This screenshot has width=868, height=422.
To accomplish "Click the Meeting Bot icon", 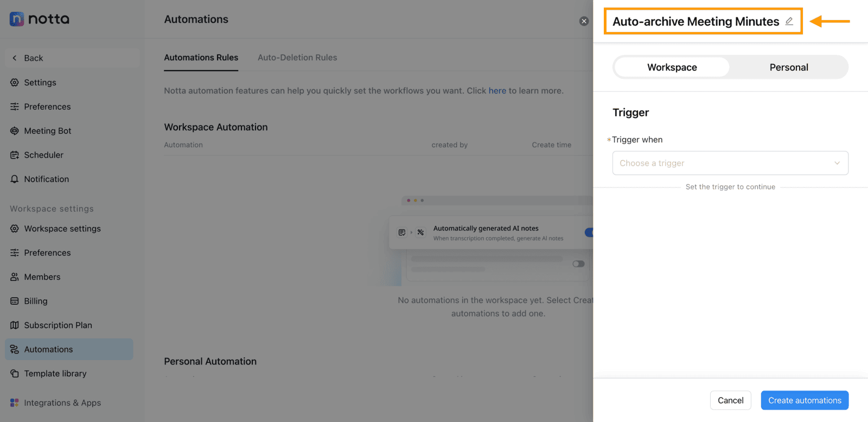I will (x=15, y=131).
